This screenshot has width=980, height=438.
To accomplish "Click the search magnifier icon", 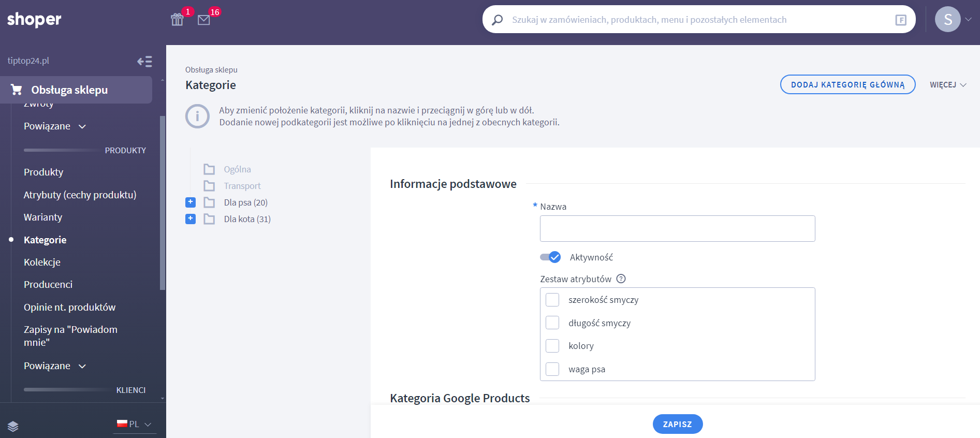I will coord(497,20).
